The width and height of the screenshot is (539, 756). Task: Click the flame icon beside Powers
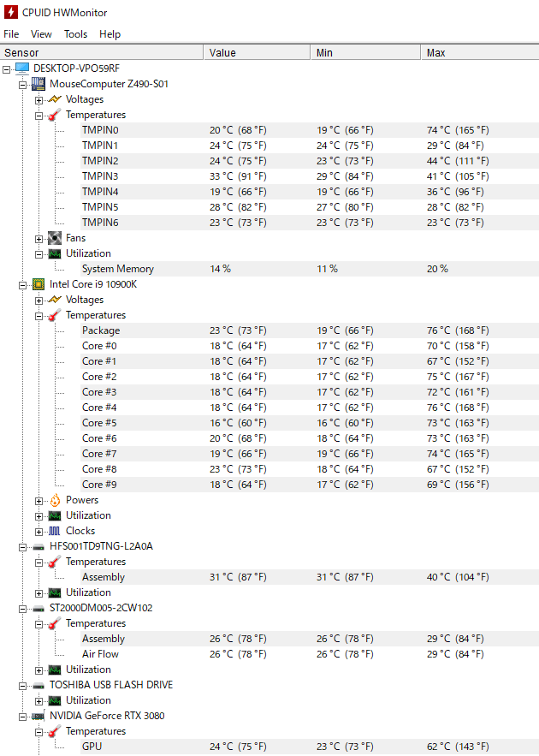(x=55, y=500)
